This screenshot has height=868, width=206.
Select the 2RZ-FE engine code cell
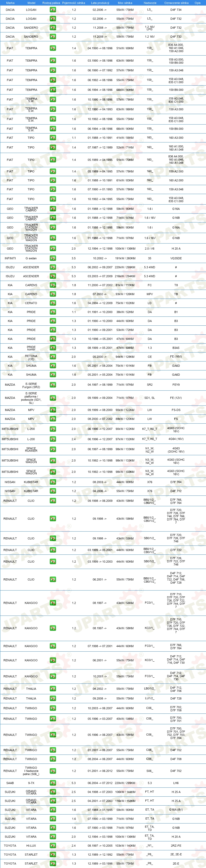point(176,846)
